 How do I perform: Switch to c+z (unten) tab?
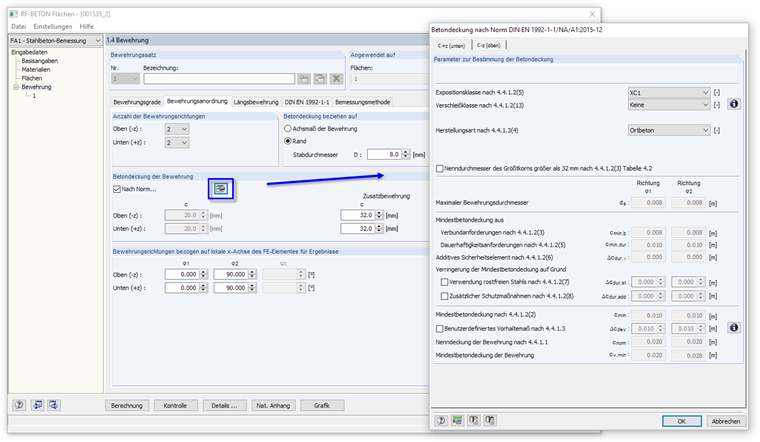(x=451, y=46)
